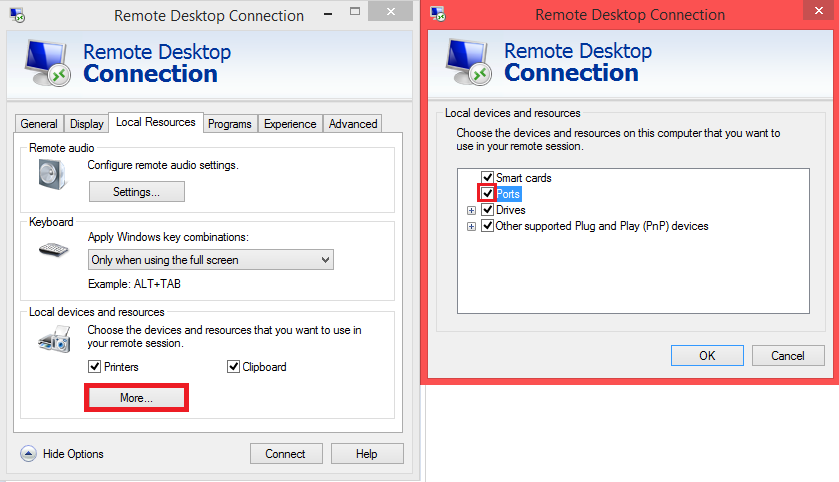Viewport: 839px width, 482px height.
Task: Expand the Other supported PnP devices node
Action: click(471, 226)
